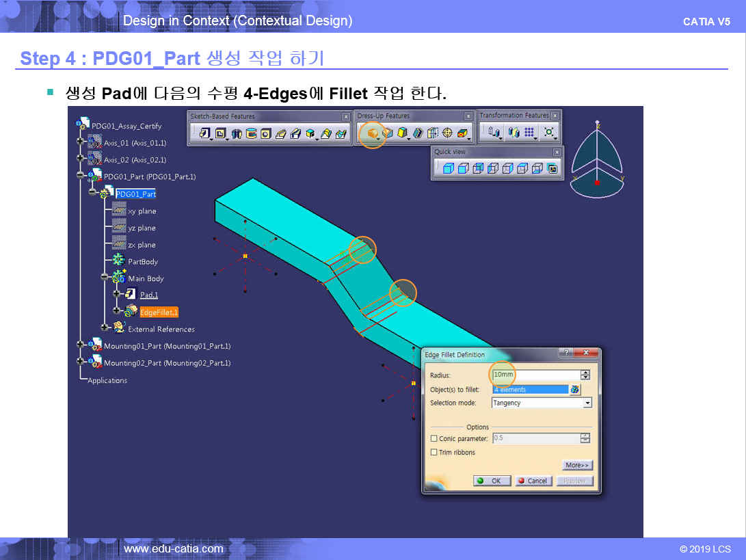
Task: Click the Rectangular Pattern icon
Action: pos(529,133)
